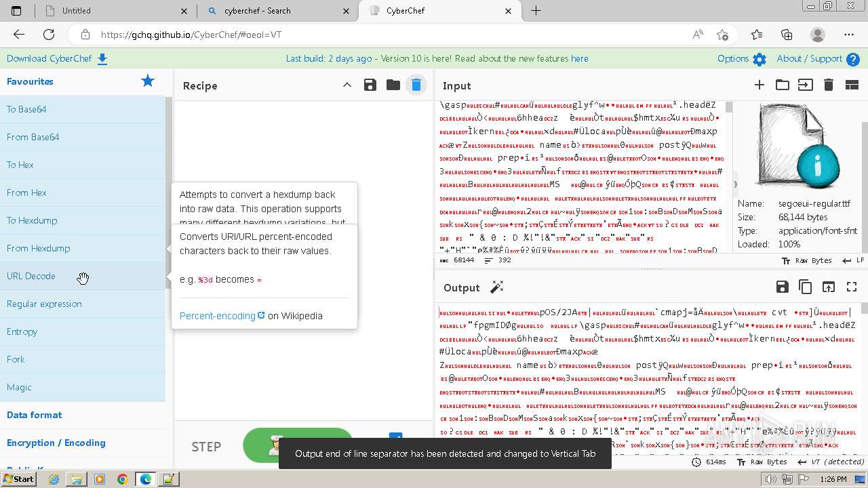Image resolution: width=868 pixels, height=488 pixels.
Task: Open a new browser tab
Action: pos(536,11)
